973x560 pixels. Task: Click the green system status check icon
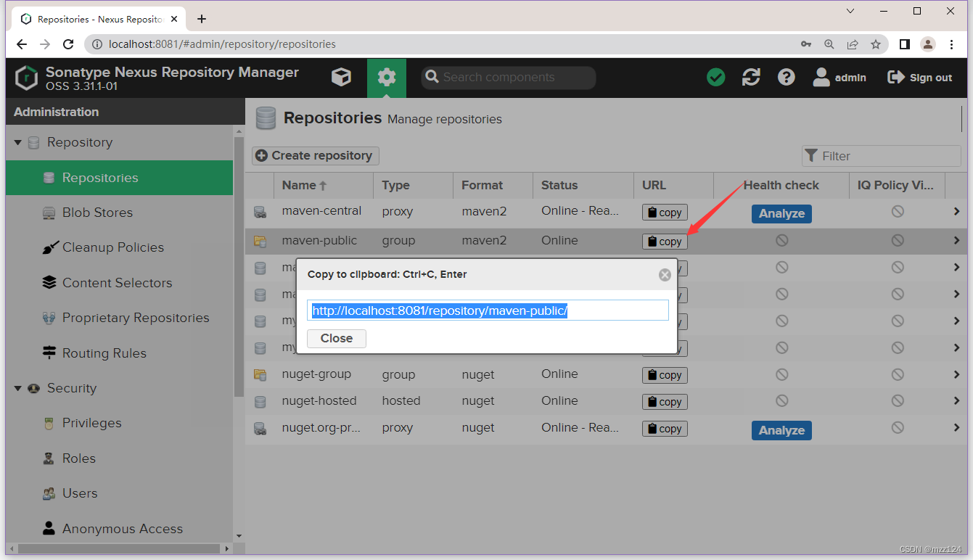pos(716,78)
